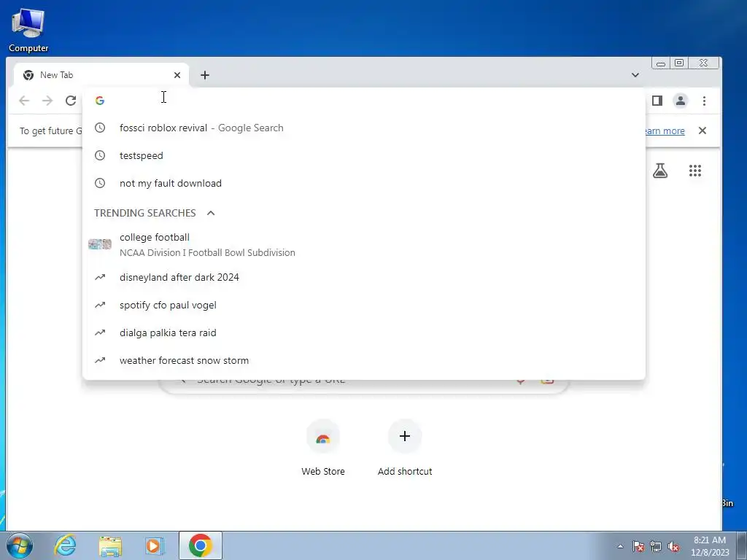
Task: Open the Chrome Labs flask icon
Action: 659,171
